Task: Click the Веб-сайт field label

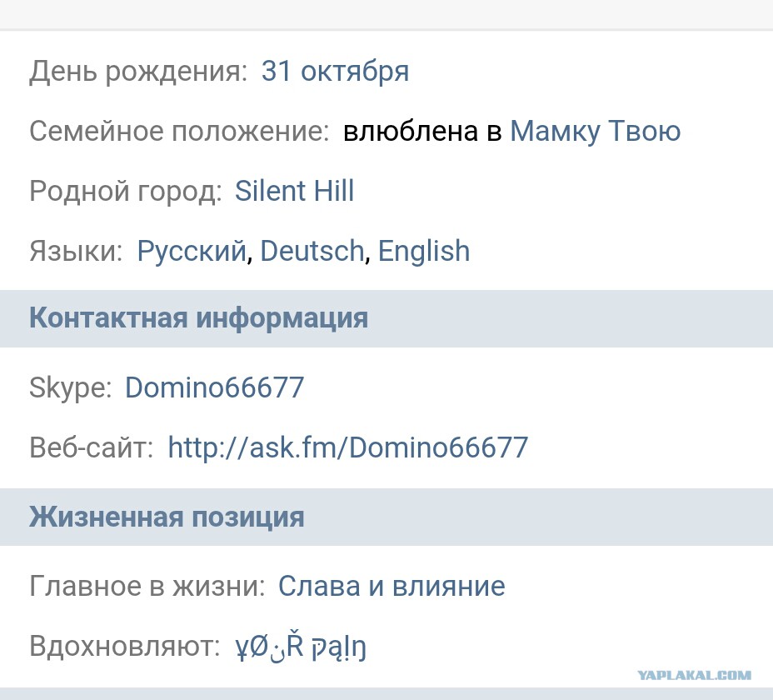Action: coord(91,448)
